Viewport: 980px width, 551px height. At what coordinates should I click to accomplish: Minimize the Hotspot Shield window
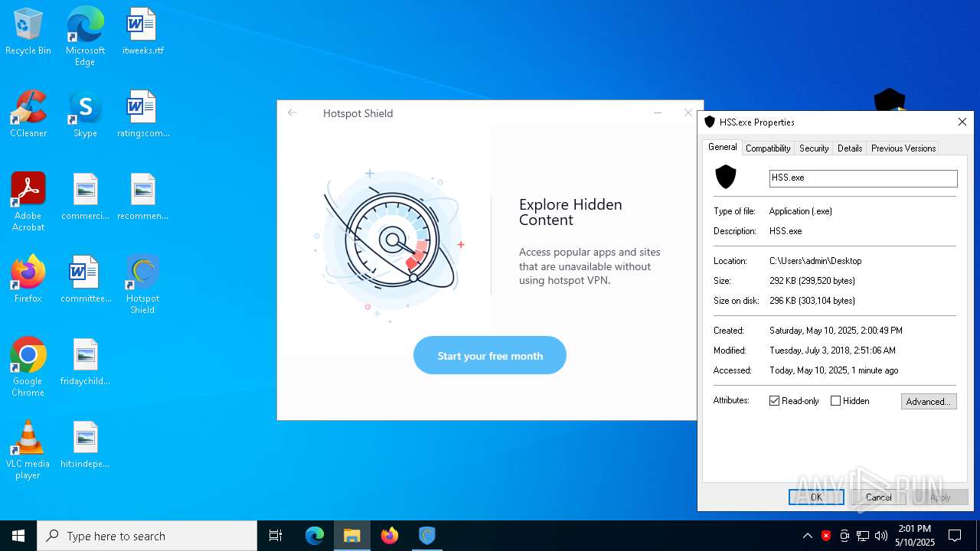[x=658, y=112]
